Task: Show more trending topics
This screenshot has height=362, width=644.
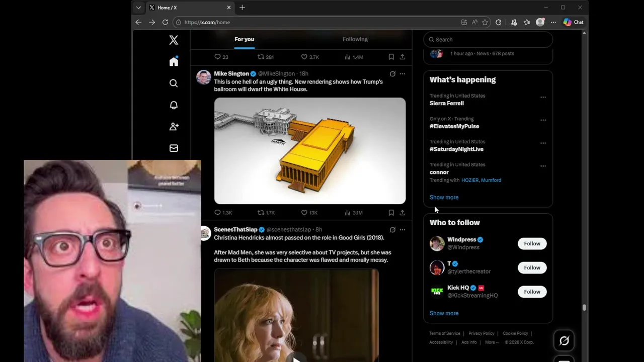Action: [x=444, y=198]
